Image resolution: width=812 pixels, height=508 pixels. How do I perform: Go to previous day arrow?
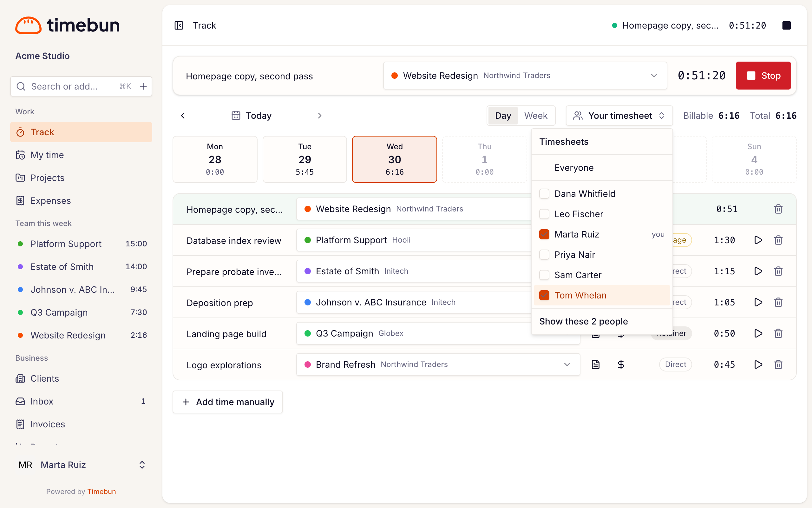pos(183,116)
